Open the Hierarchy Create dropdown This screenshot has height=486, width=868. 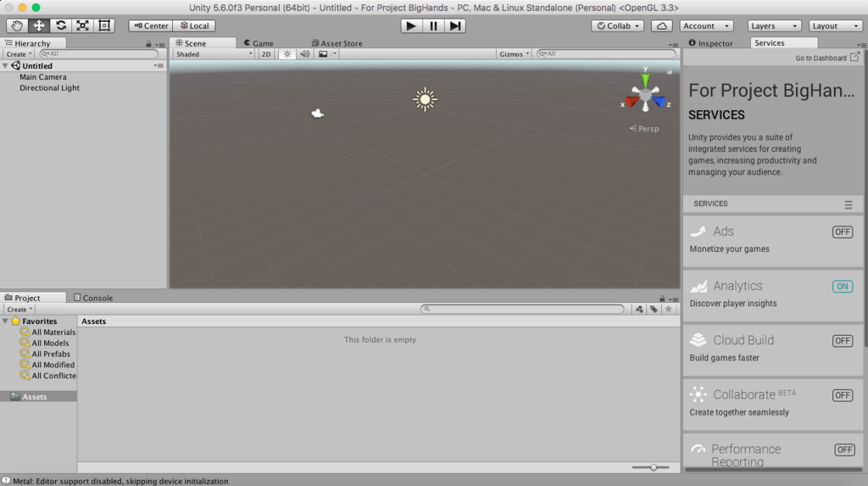[x=19, y=54]
